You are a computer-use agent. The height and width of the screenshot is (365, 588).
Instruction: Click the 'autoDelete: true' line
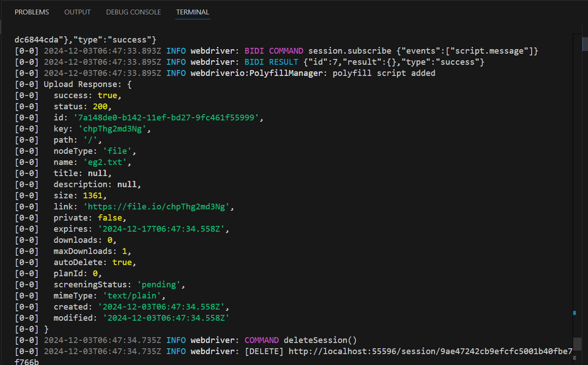pyautogui.click(x=95, y=263)
